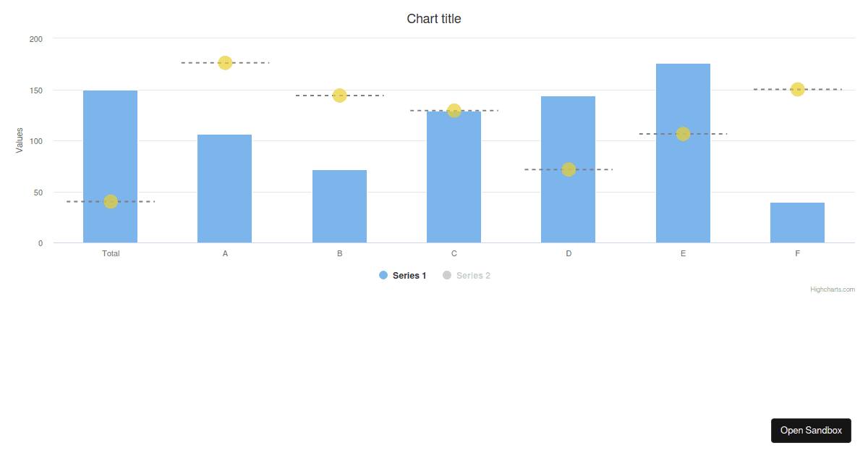The image size is (868, 456).
Task: Click the yellow point above column F
Action: point(797,90)
